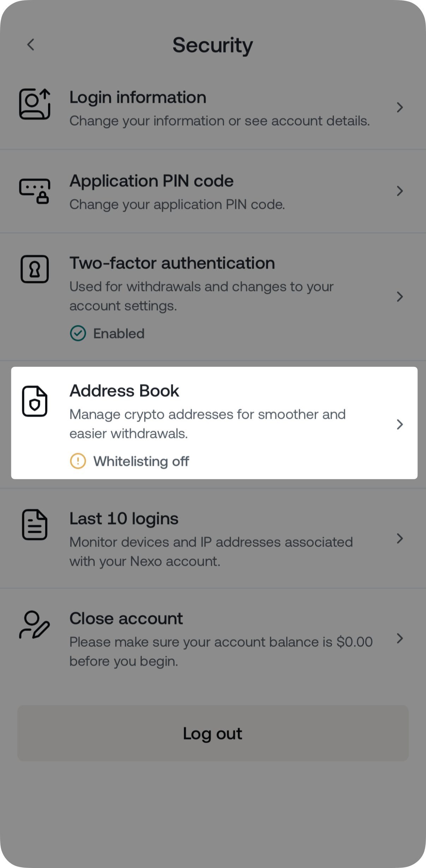Click the Last 10 logins document icon
426x868 pixels.
click(35, 525)
